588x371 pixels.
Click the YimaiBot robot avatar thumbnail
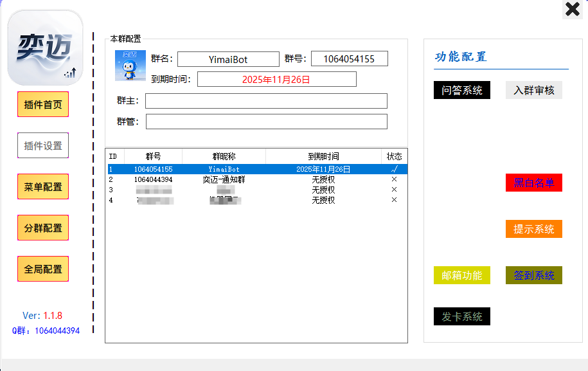(130, 66)
